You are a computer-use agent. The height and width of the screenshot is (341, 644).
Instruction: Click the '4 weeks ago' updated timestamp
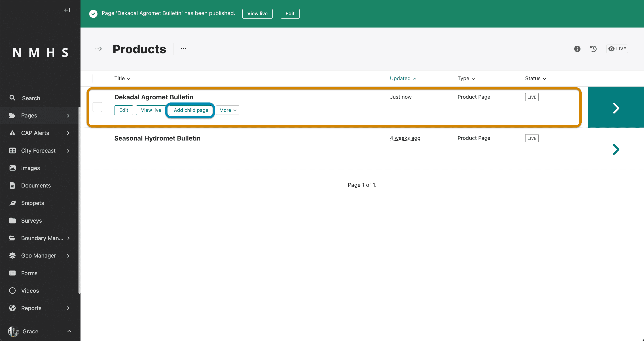(x=405, y=138)
